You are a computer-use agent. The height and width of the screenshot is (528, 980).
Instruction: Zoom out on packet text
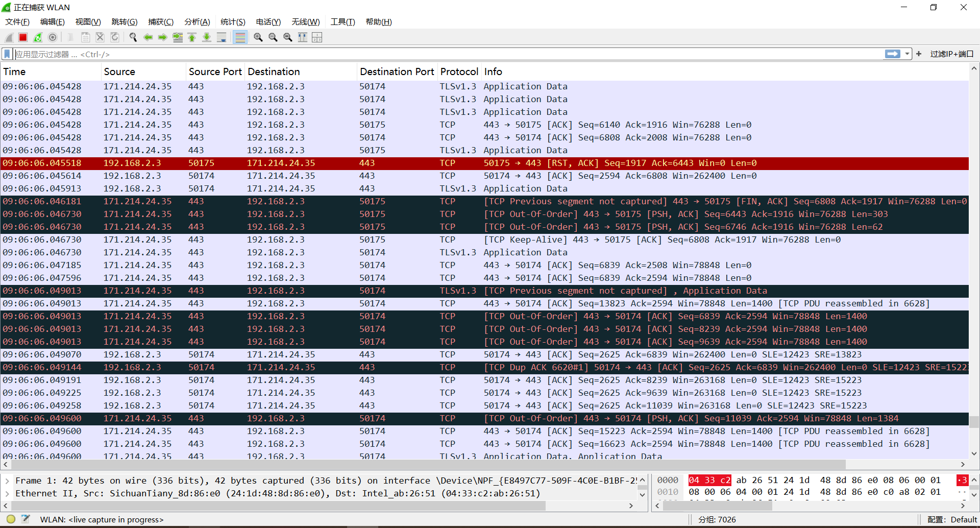(x=273, y=37)
